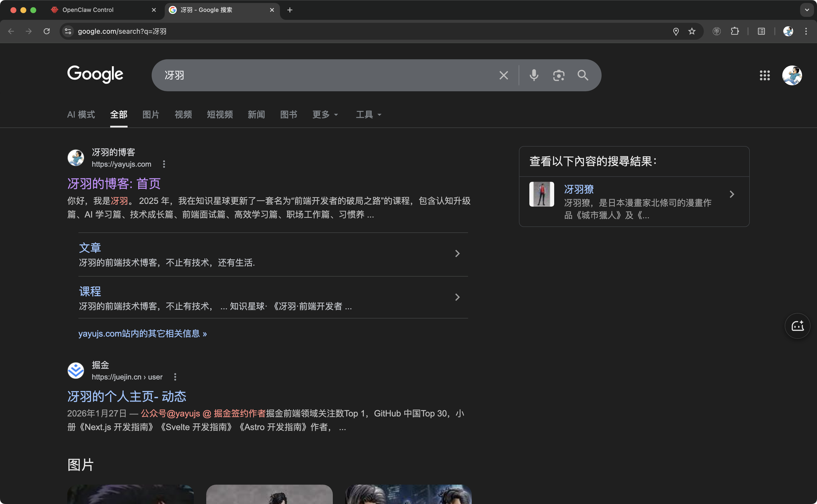This screenshot has height=504, width=817.
Task: Click the Chrome profile avatar in toolbar
Action: pos(788,31)
